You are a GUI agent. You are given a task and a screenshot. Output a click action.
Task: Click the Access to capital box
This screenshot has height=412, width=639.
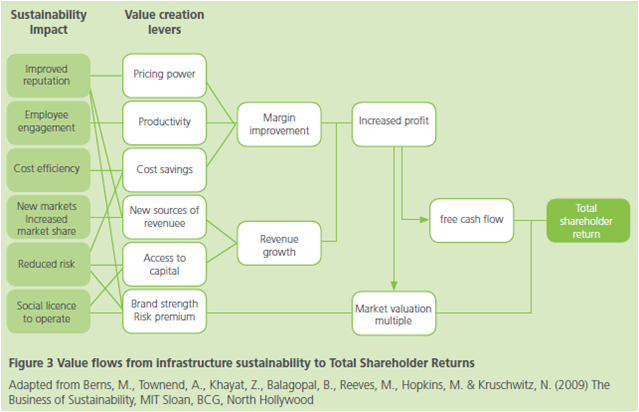[x=164, y=262]
